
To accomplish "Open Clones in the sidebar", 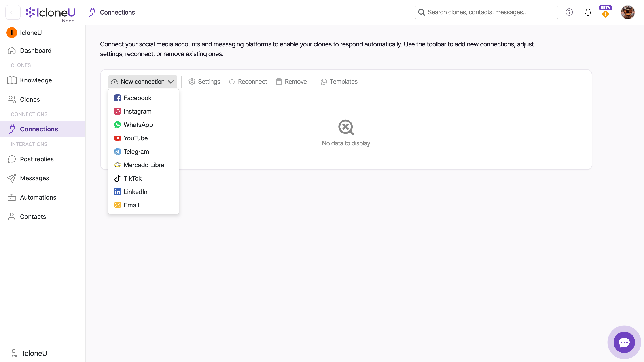I will [x=43, y=99].
